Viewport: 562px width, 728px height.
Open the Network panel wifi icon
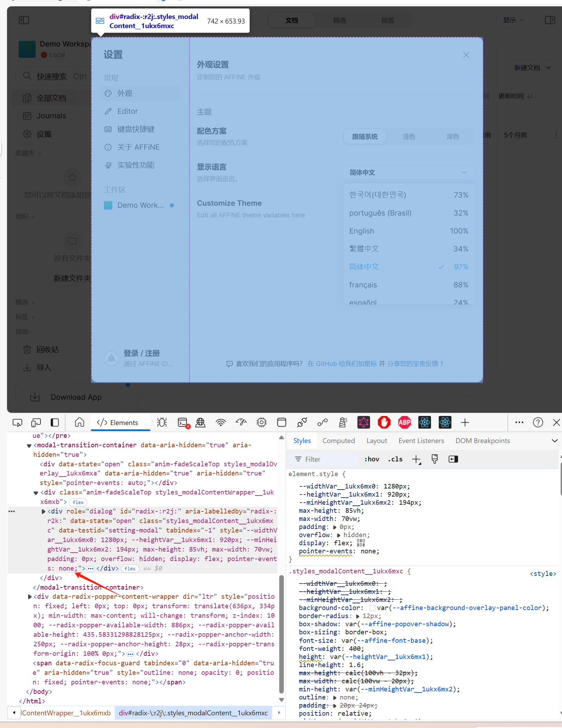click(221, 422)
